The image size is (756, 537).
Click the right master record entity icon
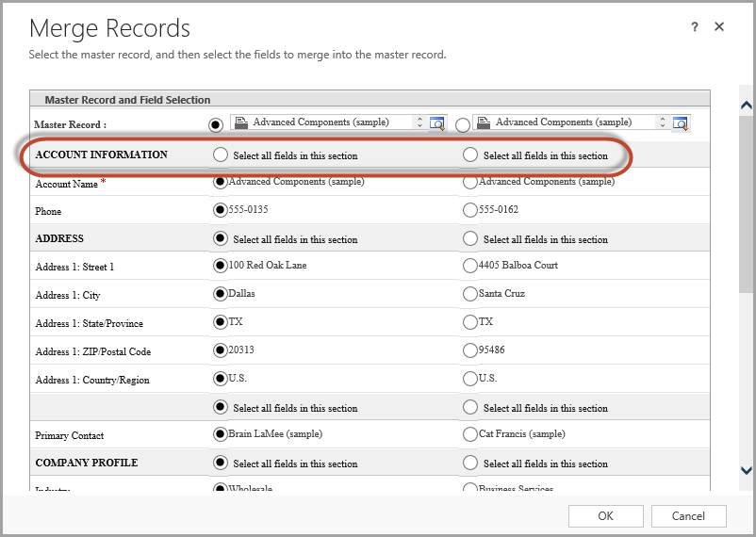pos(485,122)
